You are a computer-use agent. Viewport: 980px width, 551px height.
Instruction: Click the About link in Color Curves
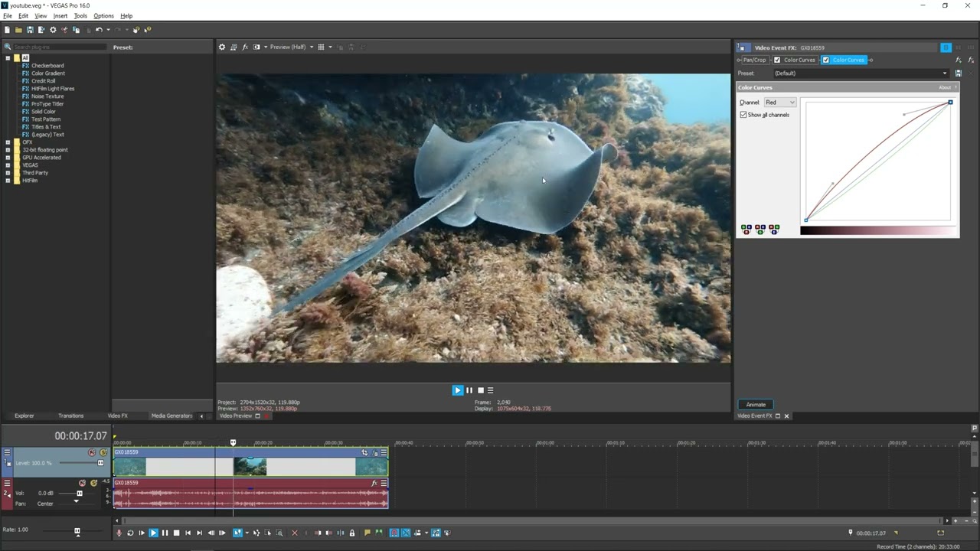tap(945, 87)
